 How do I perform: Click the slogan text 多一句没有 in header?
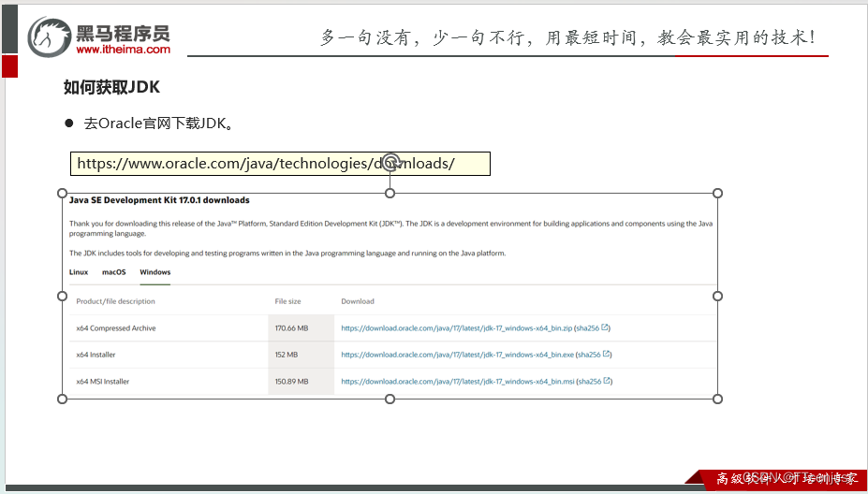click(x=366, y=37)
